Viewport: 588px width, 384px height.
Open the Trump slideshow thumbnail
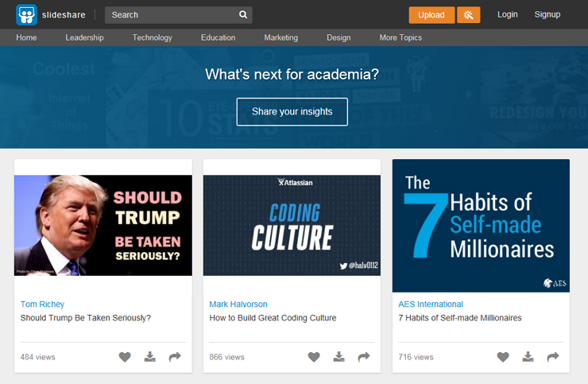[x=103, y=225]
